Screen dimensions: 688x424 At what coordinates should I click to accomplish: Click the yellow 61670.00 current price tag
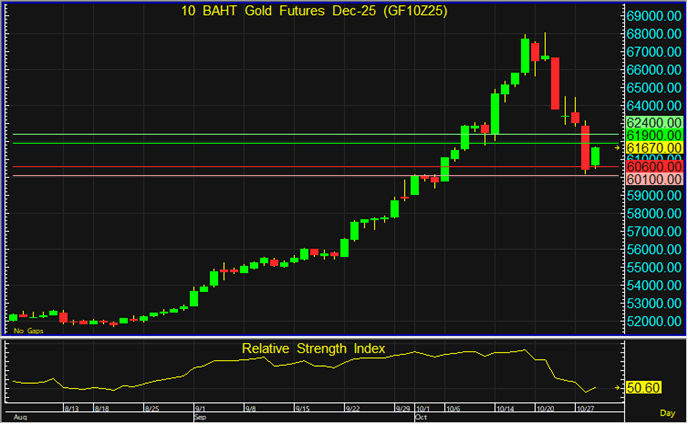pos(653,148)
